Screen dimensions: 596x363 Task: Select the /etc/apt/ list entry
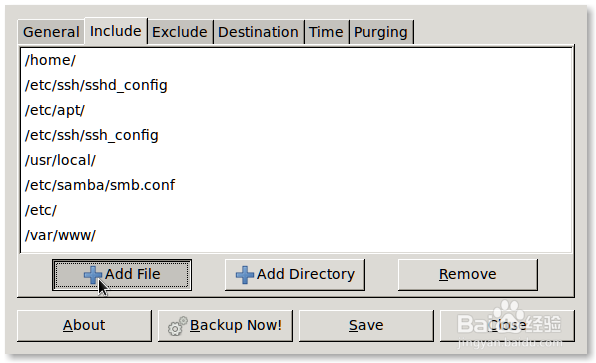296,110
